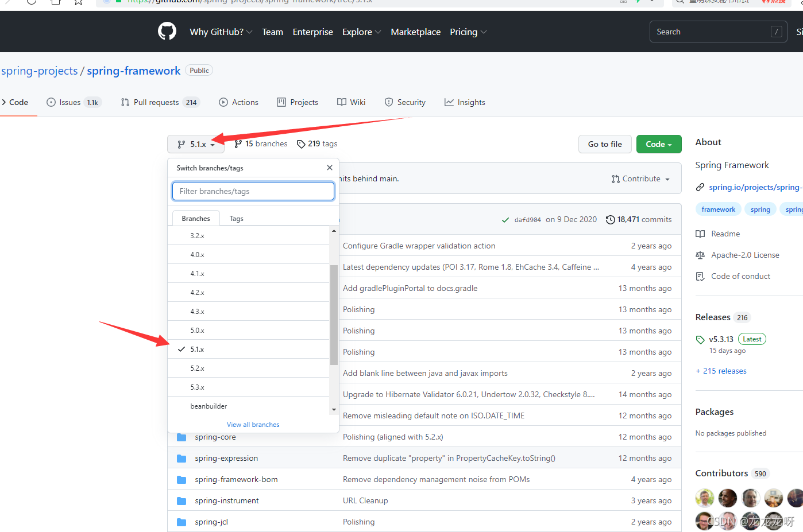Switch to the Projects tab
The width and height of the screenshot is (803, 532).
[x=298, y=102]
